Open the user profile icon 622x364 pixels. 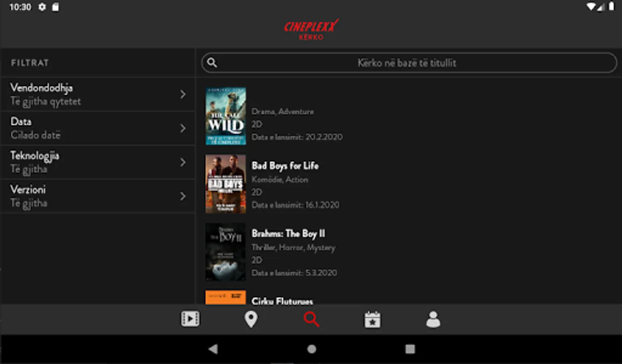(x=433, y=320)
